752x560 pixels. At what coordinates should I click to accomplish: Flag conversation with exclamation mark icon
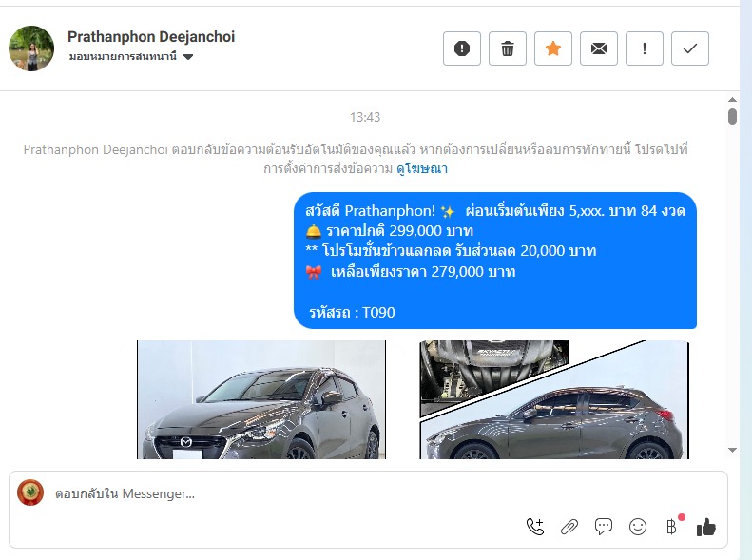[x=644, y=48]
